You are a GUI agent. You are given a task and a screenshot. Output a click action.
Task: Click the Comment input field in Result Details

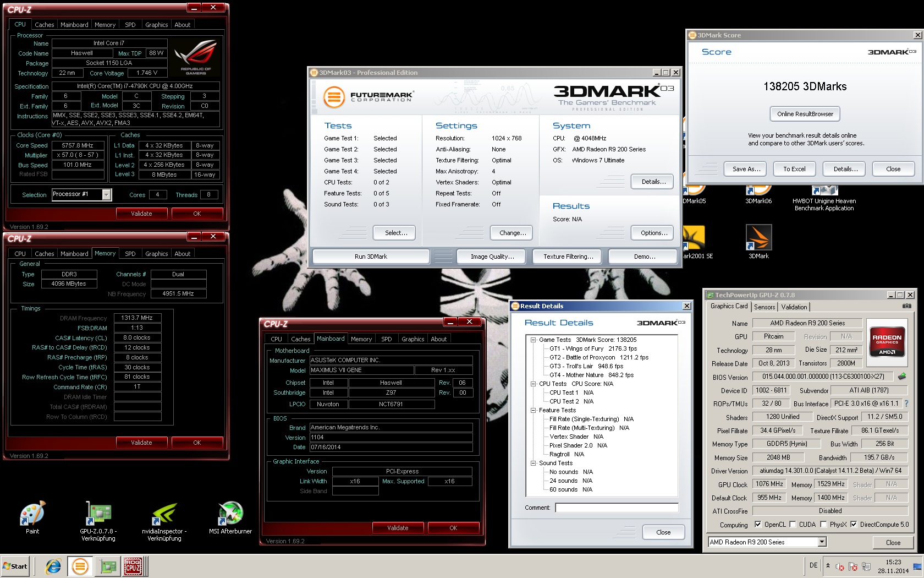click(x=617, y=508)
